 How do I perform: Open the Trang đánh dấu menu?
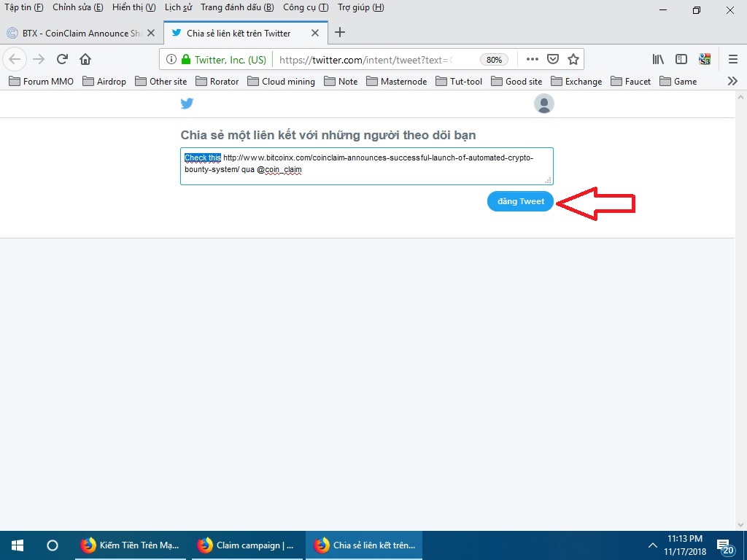pyautogui.click(x=237, y=7)
